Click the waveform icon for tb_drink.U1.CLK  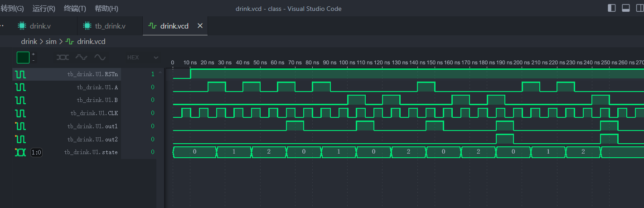20,113
